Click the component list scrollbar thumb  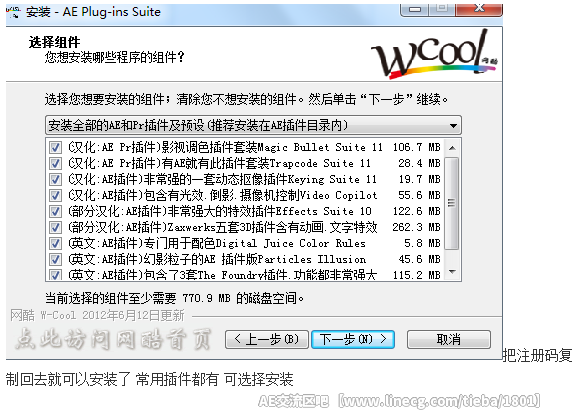pos(452,203)
